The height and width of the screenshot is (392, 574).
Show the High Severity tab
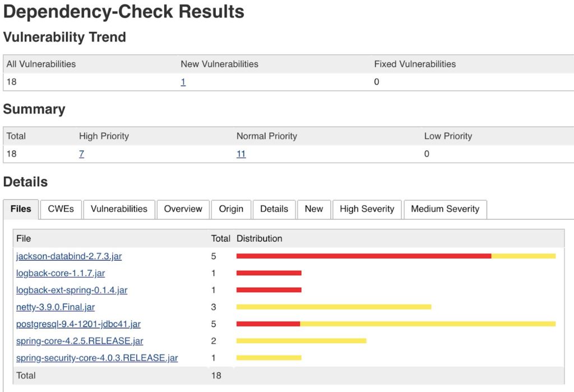[367, 209]
